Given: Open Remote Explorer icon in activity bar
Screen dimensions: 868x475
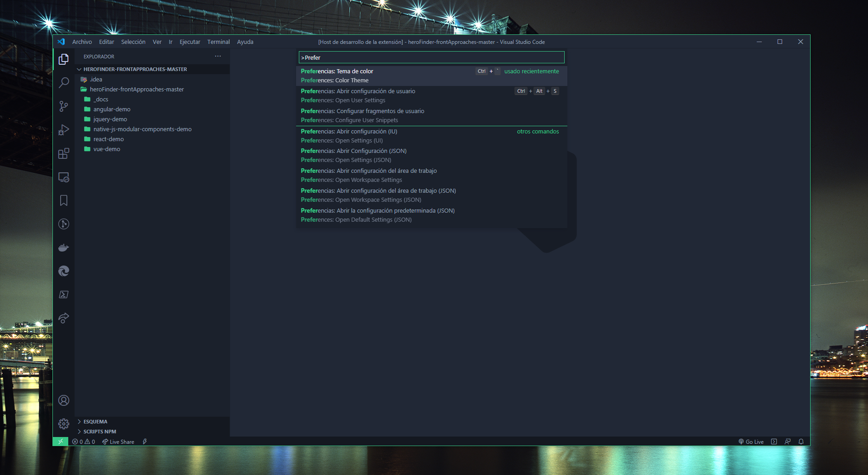Looking at the screenshot, I should (64, 177).
